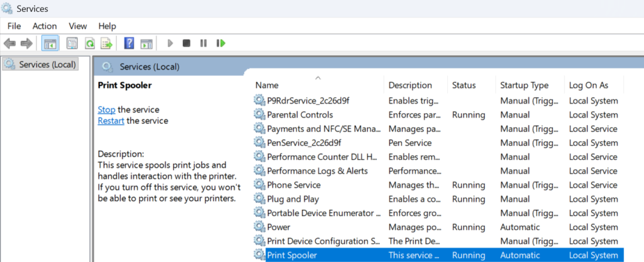Viewport: 644px width, 262px height.
Task: Select the Phone Service row
Action: pos(438,185)
